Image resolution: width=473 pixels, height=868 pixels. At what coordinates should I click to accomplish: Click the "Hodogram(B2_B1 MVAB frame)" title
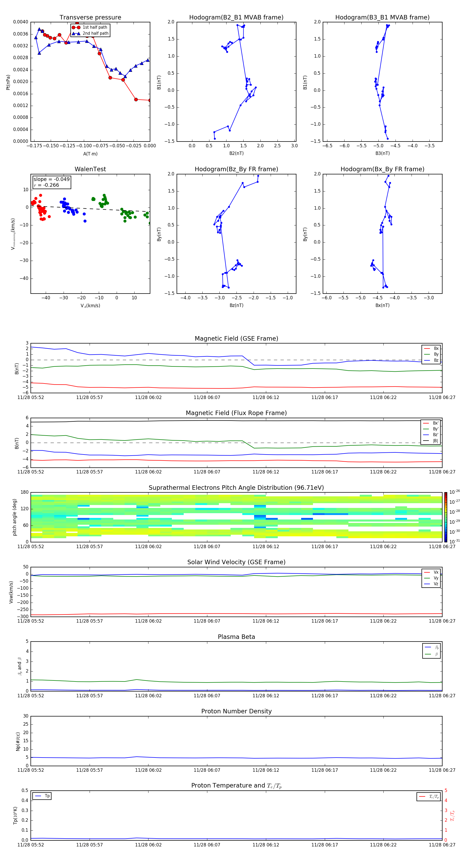pyautogui.click(x=236, y=18)
